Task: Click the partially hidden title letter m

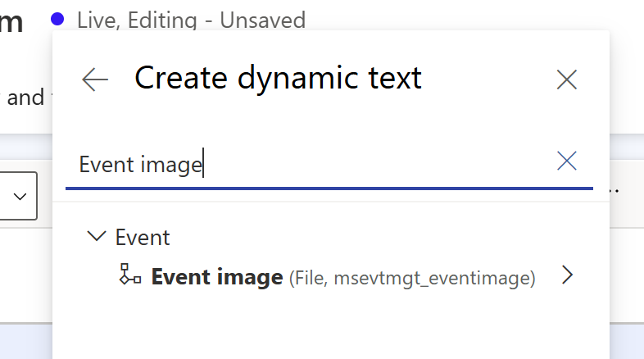Action: pyautogui.click(x=11, y=21)
